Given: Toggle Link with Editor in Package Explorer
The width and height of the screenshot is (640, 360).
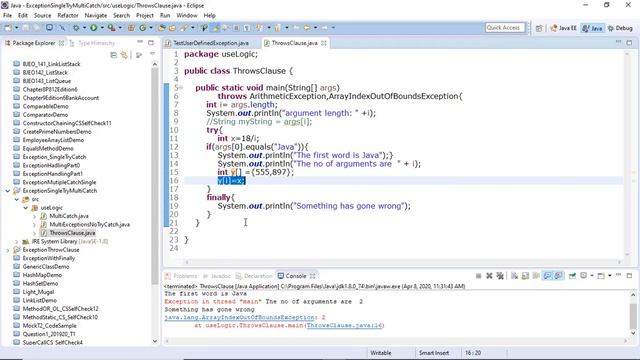Looking at the screenshot, I should point(124,55).
